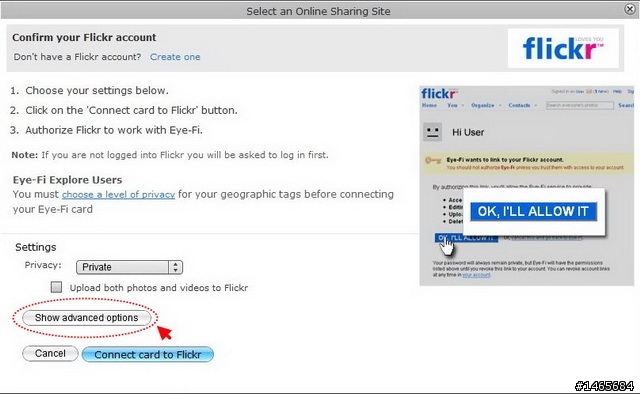The width and height of the screenshot is (640, 394).
Task: Enable 'Upload both photos and videos to Flickr' checkbox
Action: click(56, 287)
